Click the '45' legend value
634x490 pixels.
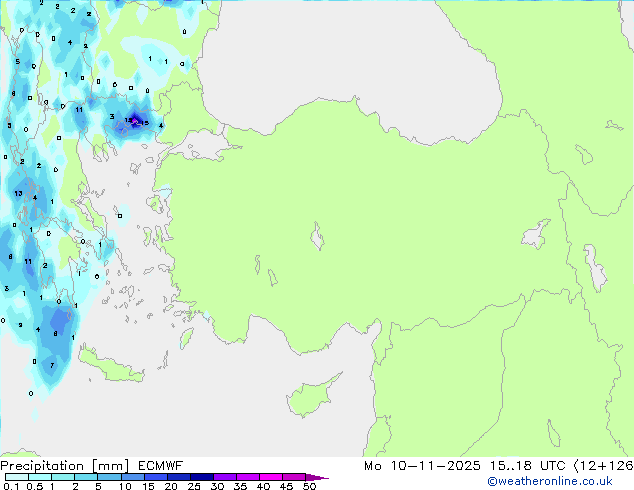[286, 486]
